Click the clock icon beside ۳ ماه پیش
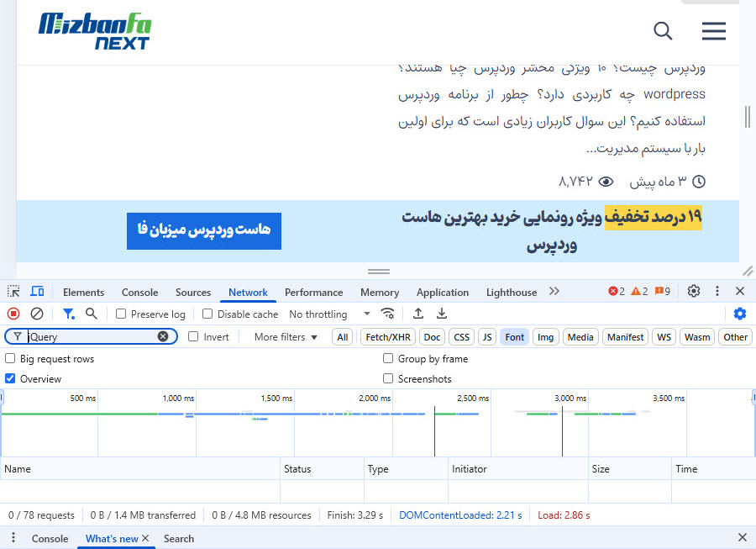This screenshot has width=756, height=549. pyautogui.click(x=699, y=182)
